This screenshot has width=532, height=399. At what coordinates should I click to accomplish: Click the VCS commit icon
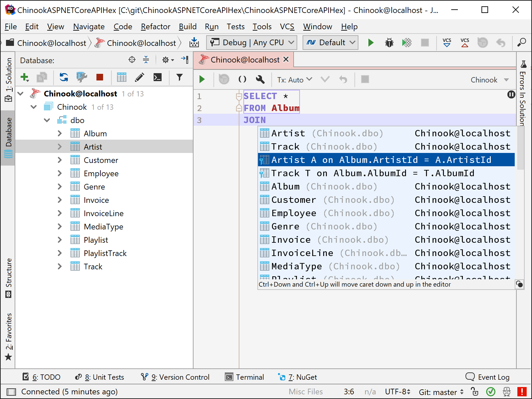(465, 43)
